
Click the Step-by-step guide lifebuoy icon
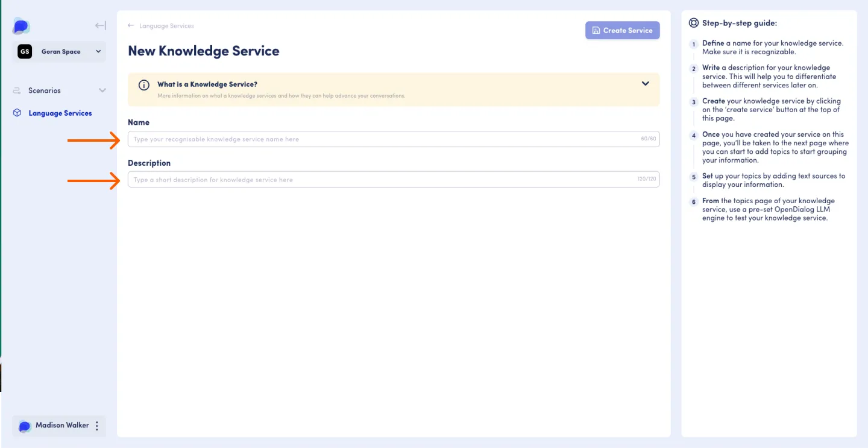coord(693,23)
